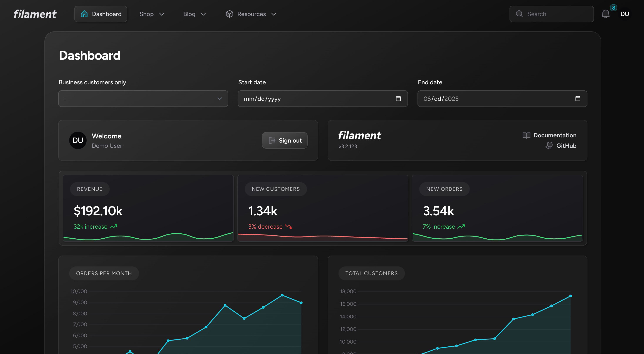Click the New Orders value 3.54k
The width and height of the screenshot is (644, 354).
438,211
